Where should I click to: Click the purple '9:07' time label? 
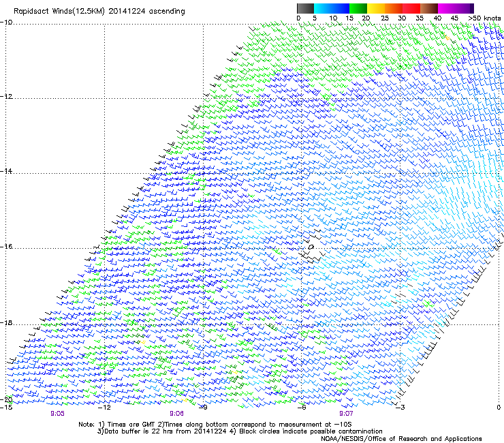click(346, 414)
